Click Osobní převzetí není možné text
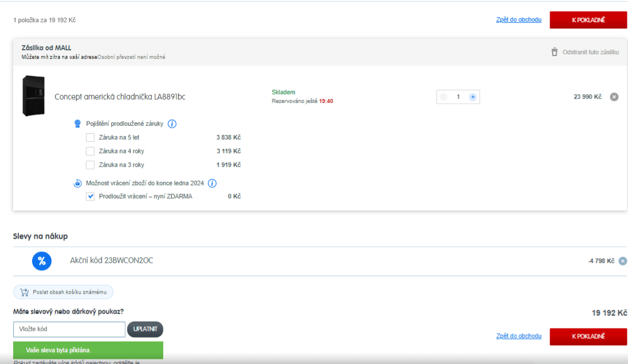Viewport: 628px width, 364px height. coord(131,57)
